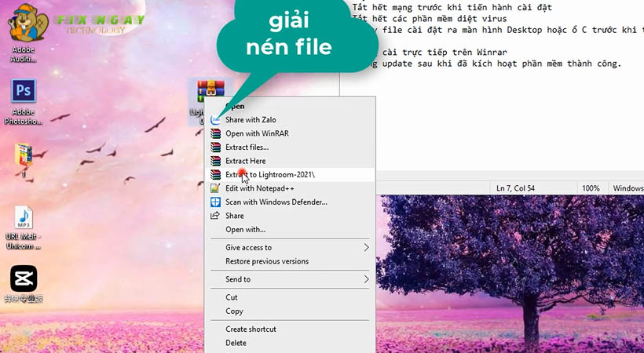Choose Create shortcut from the menu
The width and height of the screenshot is (644, 353).
click(251, 329)
